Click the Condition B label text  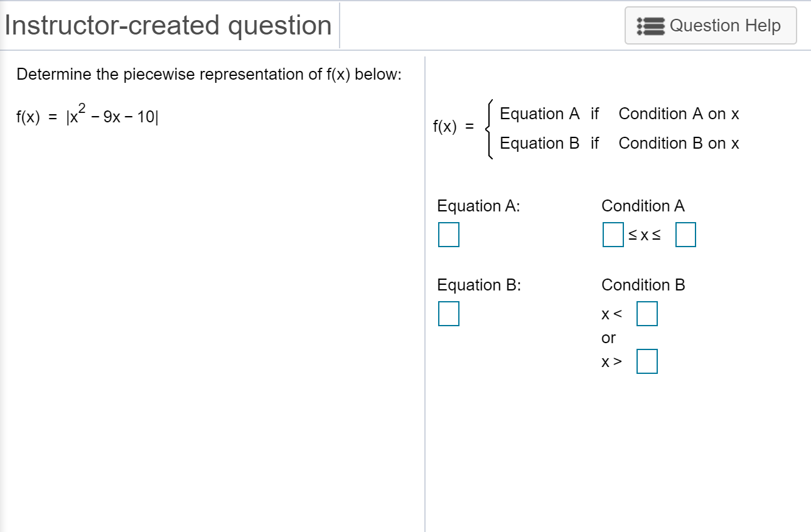pyautogui.click(x=642, y=285)
